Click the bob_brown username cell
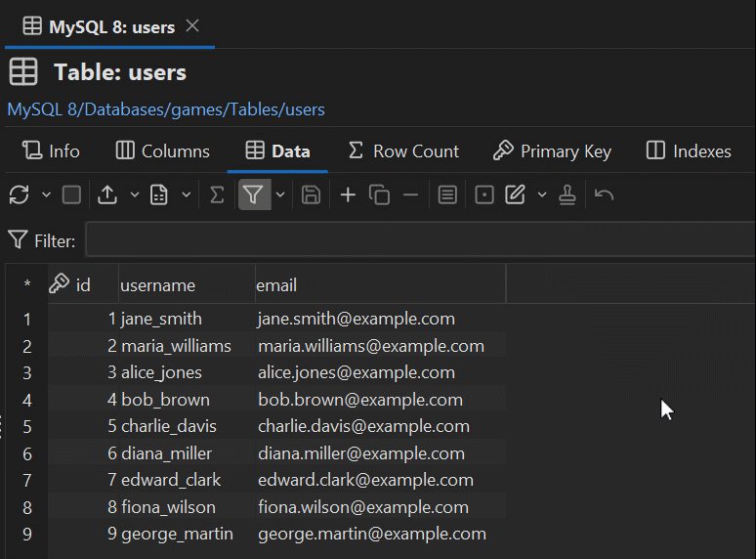Screen dimensions: 756x559 [187, 400]
